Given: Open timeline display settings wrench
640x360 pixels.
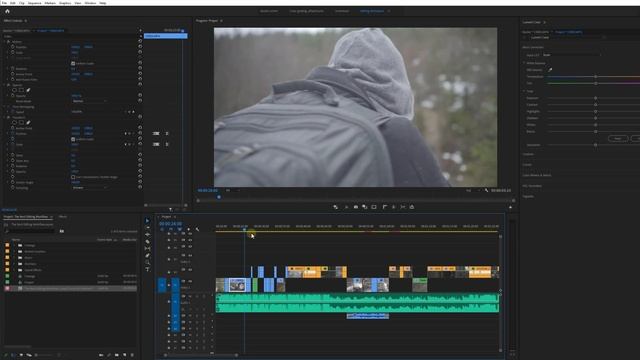Looking at the screenshot, I should click(x=198, y=229).
